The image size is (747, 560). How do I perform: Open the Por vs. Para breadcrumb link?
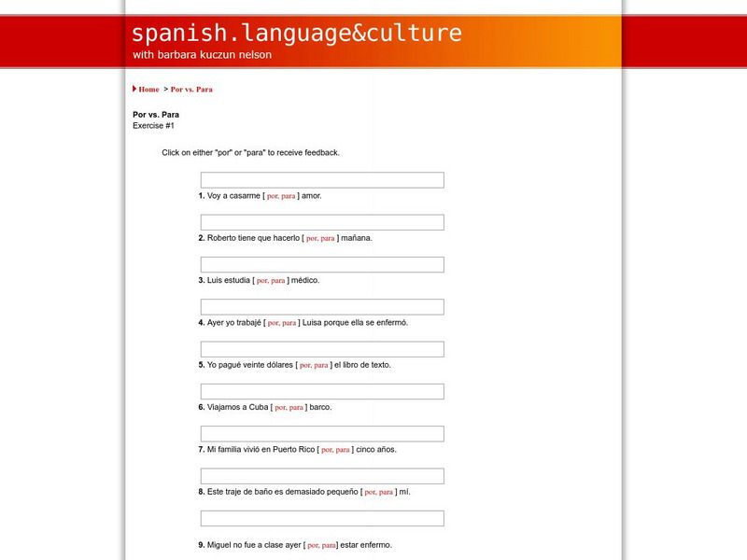(191, 90)
